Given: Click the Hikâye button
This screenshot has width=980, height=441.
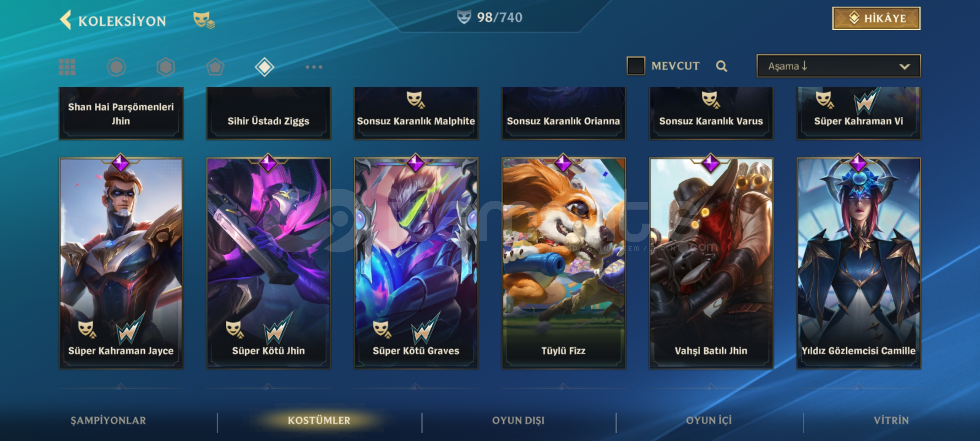Looking at the screenshot, I should (x=876, y=18).
